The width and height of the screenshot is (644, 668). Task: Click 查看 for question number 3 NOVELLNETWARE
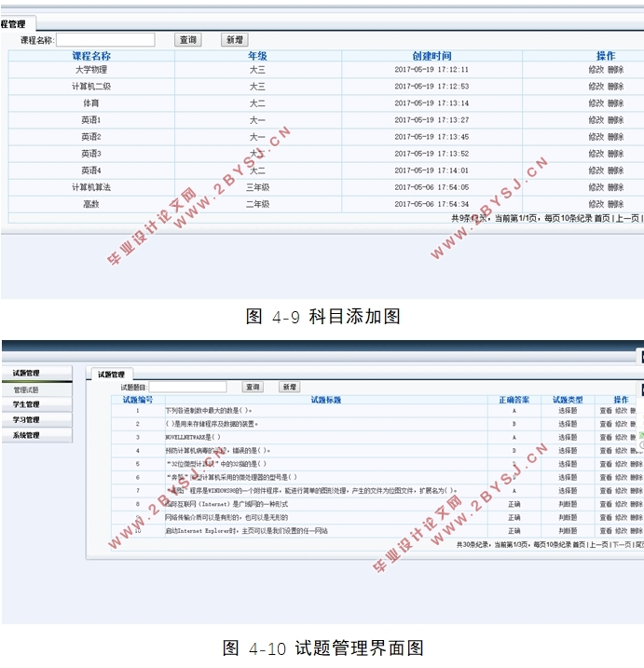(x=606, y=438)
